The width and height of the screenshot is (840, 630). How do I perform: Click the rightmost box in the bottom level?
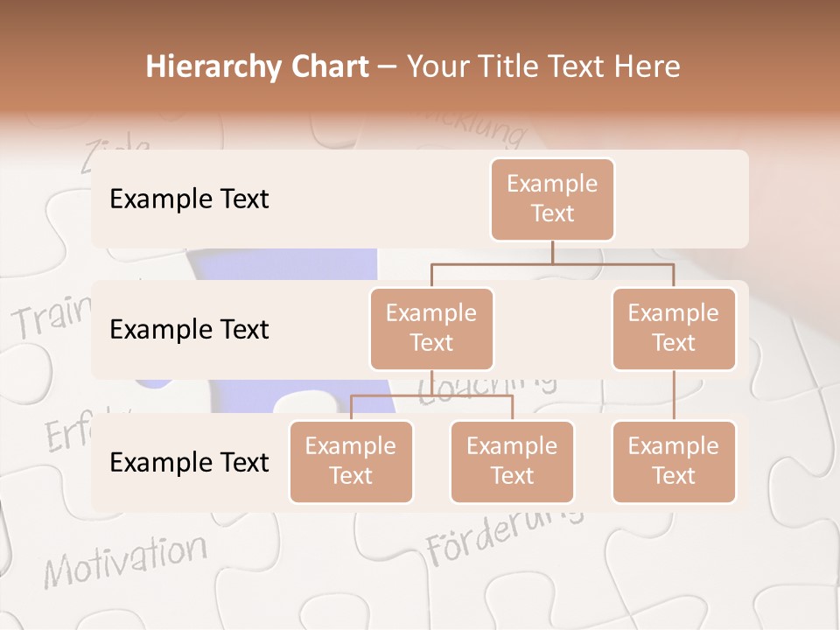coord(674,461)
